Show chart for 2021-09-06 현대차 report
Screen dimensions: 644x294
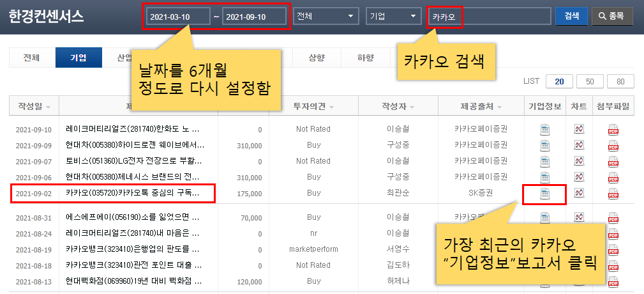579,177
